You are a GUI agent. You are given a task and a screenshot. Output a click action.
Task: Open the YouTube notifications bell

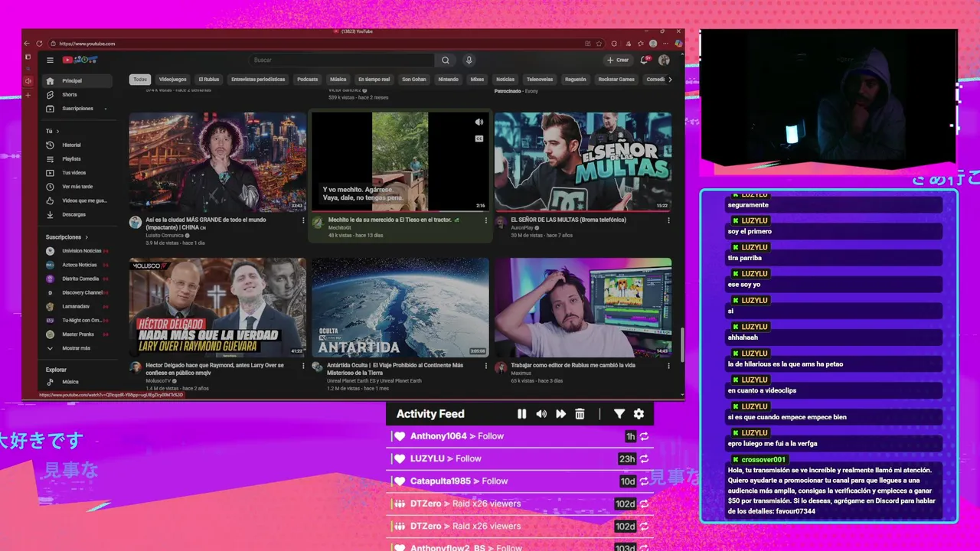tap(645, 60)
